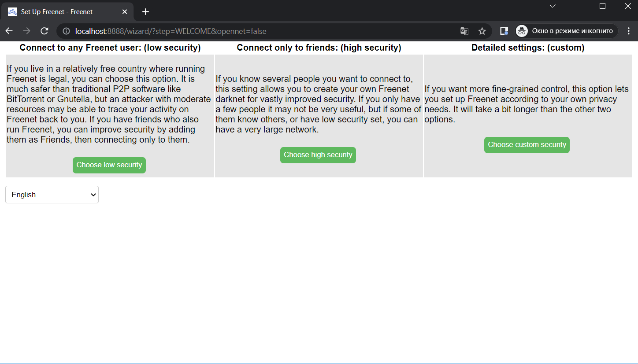Viewport: 638px width, 364px height.
Task: Minimize the browser window
Action: click(x=578, y=6)
